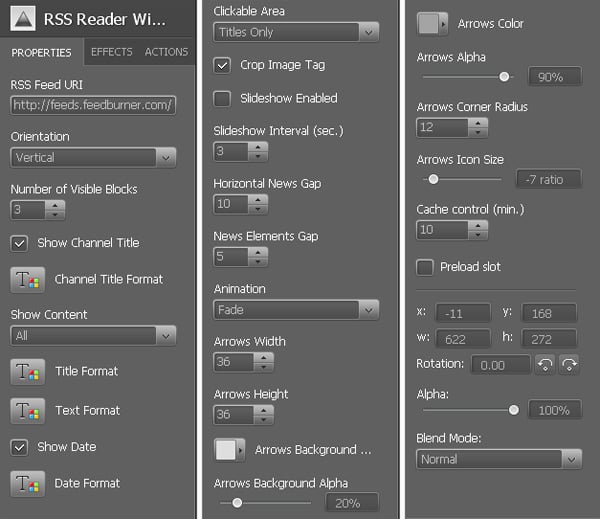The width and height of the screenshot is (600, 519).
Task: Toggle the Preload slot checkbox
Action: tap(425, 267)
